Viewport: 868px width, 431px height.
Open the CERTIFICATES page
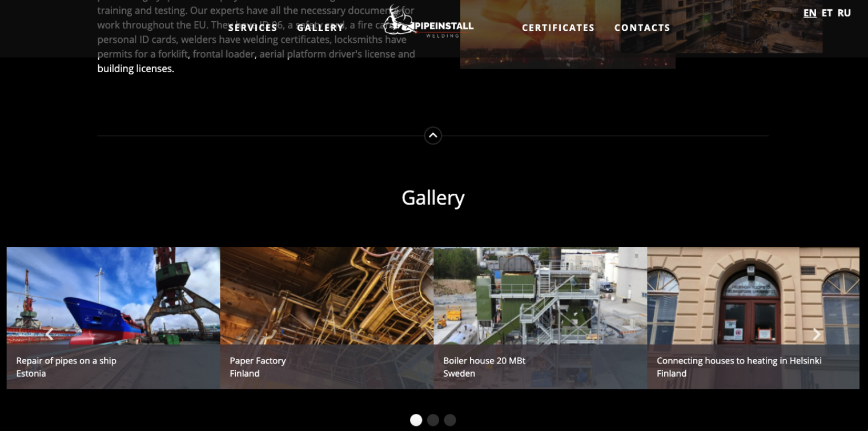558,27
